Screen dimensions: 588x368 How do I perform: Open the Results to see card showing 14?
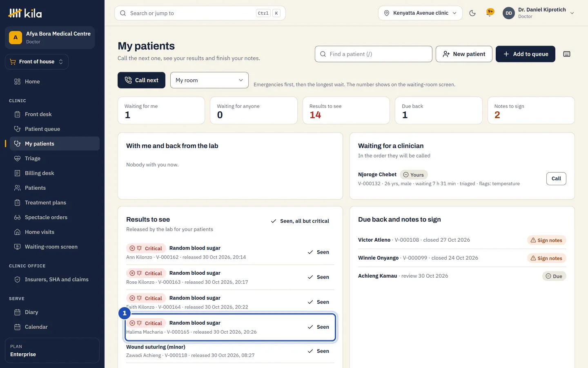click(346, 110)
